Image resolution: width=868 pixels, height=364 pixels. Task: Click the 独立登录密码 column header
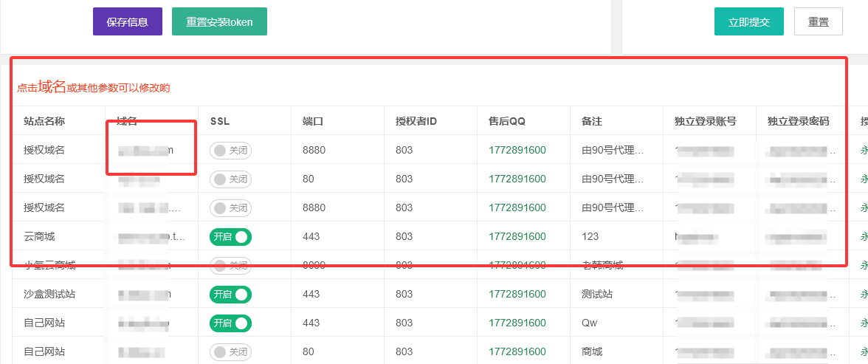coord(799,121)
